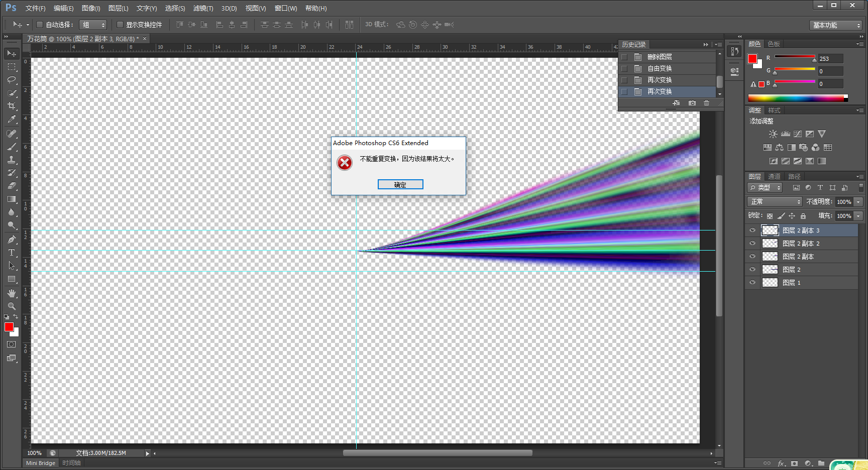Select the Horizontal Type tool

pyautogui.click(x=12, y=253)
